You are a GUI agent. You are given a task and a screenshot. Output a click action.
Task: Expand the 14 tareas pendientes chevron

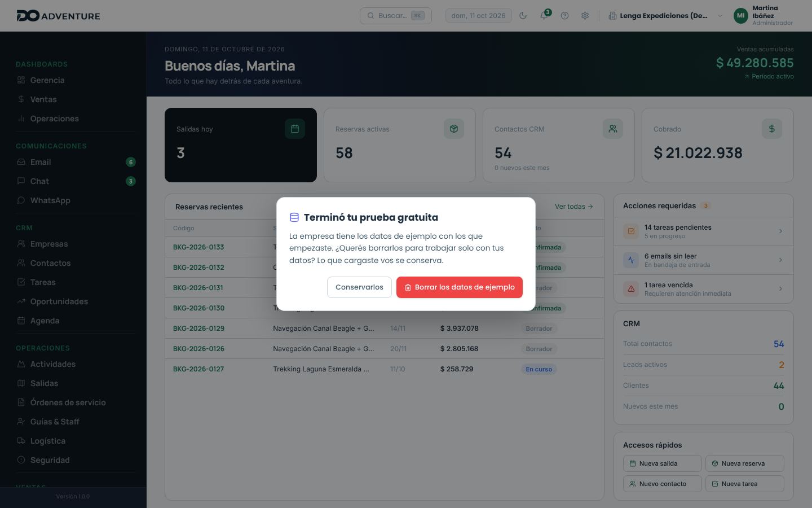(780, 231)
